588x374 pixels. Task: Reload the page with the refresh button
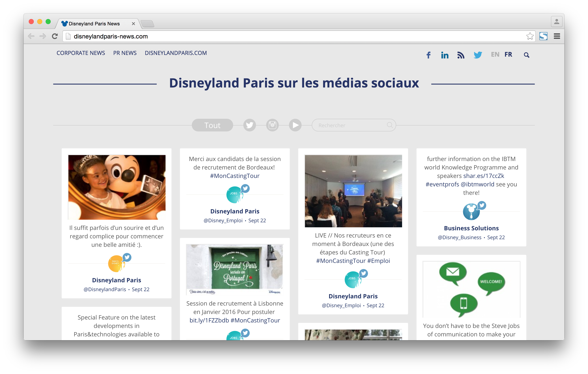55,36
